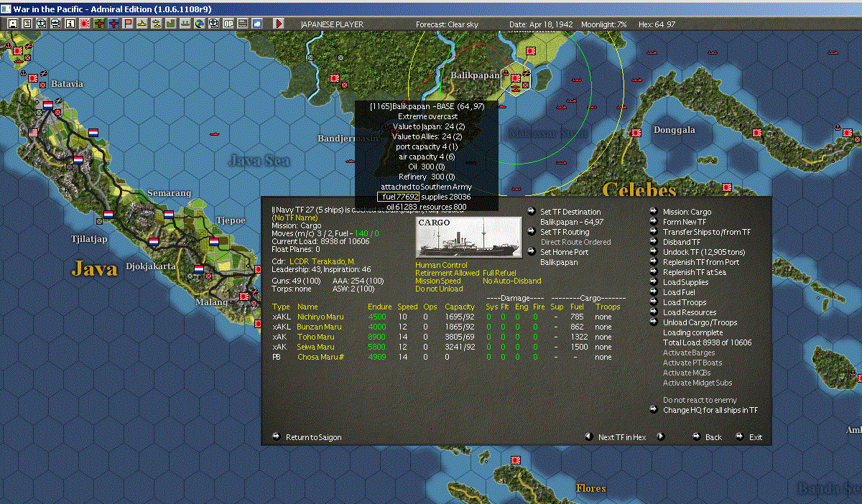The image size is (862, 504).
Task: Choose Form New TF
Action: tap(685, 222)
